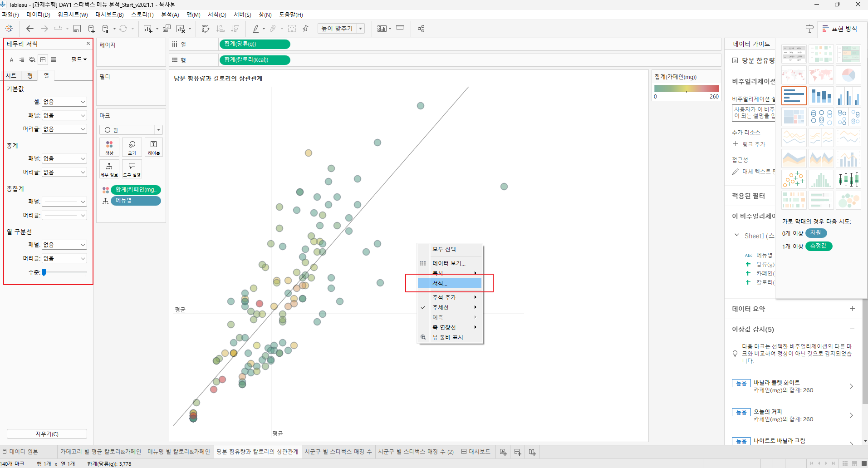Adjust the 수준 column divider slider

point(44,273)
